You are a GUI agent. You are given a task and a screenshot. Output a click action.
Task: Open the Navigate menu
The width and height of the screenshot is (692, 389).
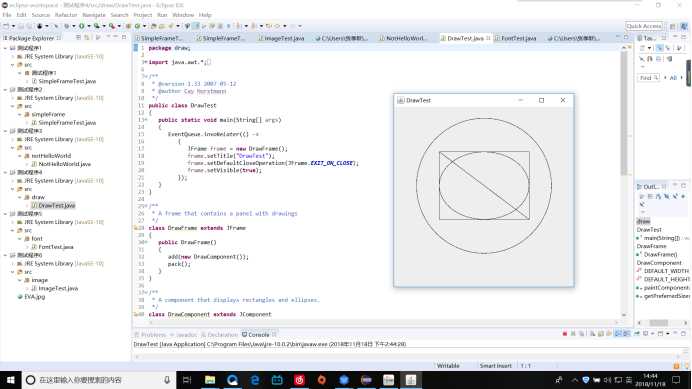[94, 15]
